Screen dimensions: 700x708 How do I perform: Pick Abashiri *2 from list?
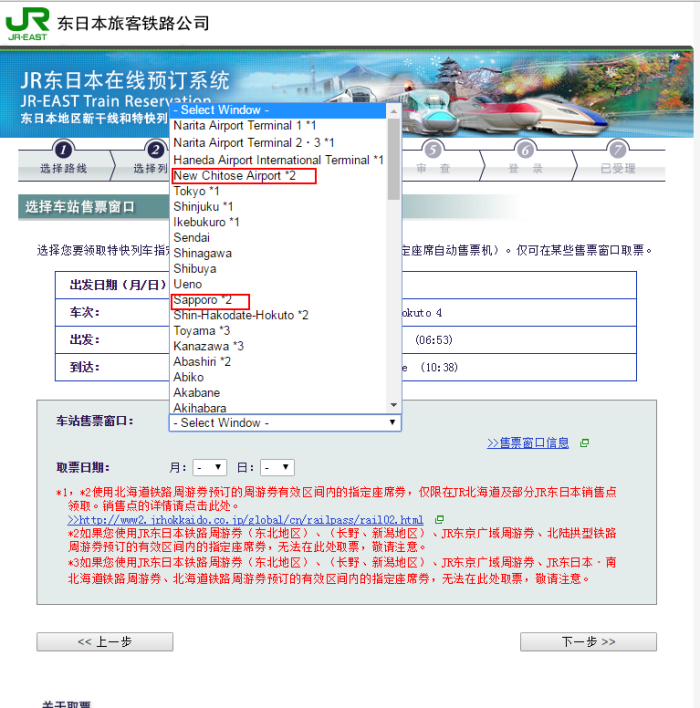278,362
